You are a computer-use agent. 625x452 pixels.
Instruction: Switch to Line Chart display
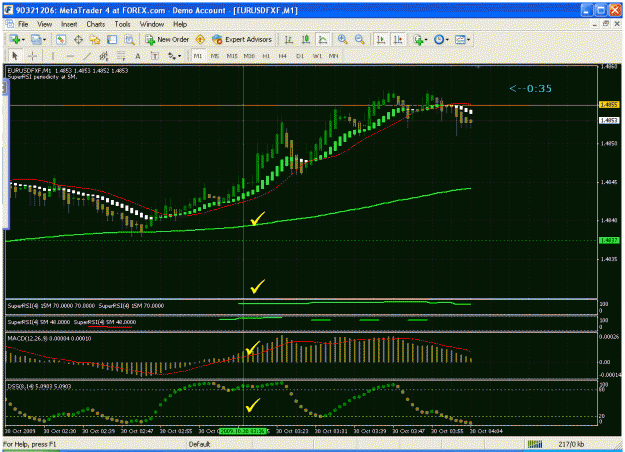coord(322,39)
